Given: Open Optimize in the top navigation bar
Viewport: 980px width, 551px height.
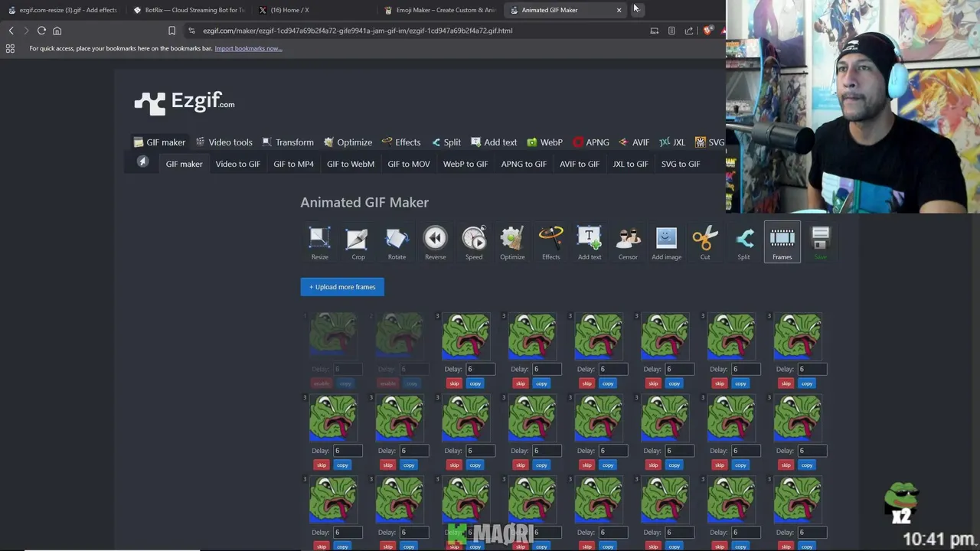Looking at the screenshot, I should point(348,142).
